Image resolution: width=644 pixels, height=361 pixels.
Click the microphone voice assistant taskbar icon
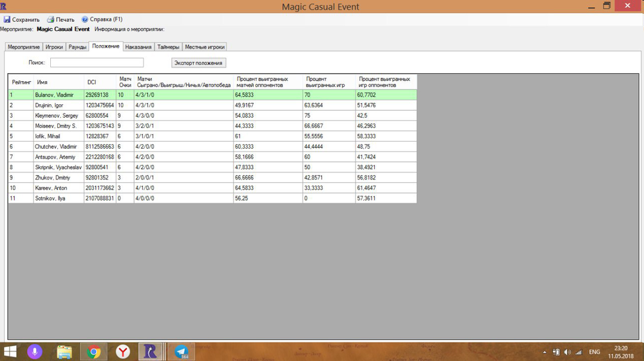coord(34,351)
